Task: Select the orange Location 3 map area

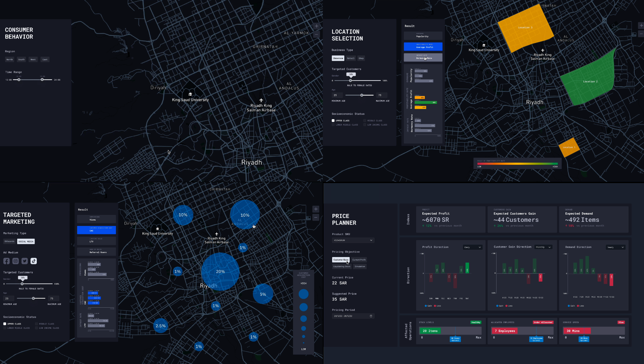Action: point(525,28)
